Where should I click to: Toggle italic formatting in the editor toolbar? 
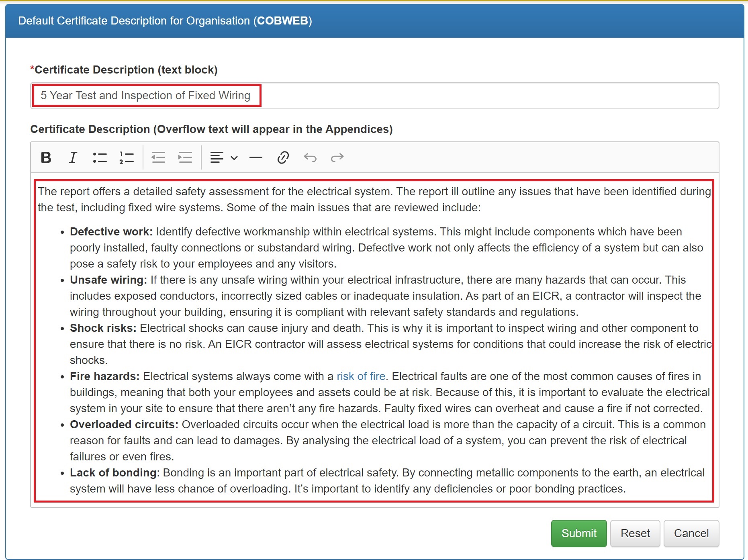(x=73, y=157)
